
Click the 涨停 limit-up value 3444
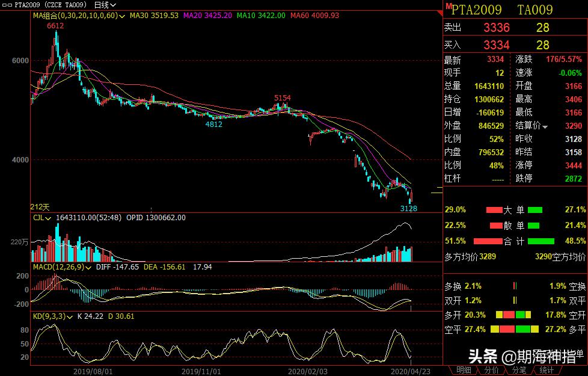tap(574, 165)
